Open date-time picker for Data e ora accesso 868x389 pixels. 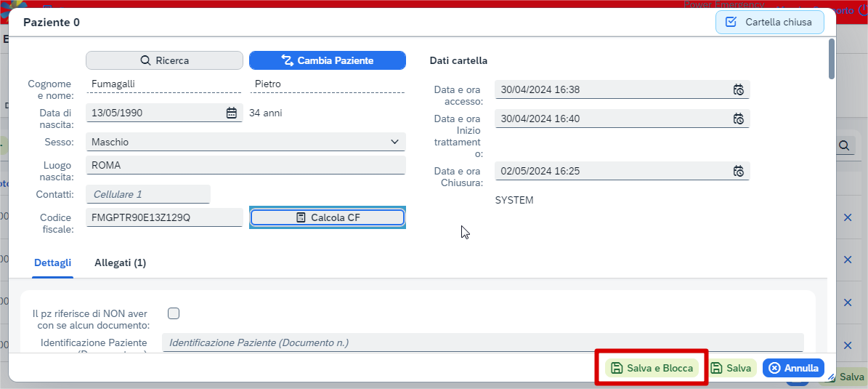pyautogui.click(x=738, y=89)
